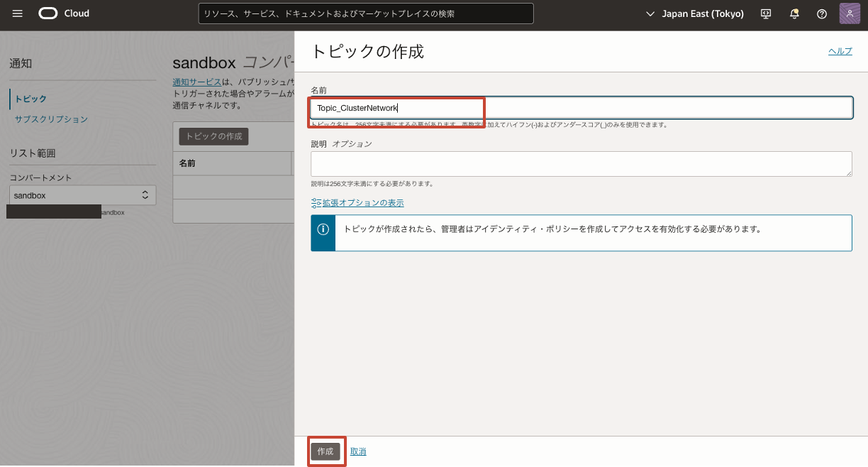Click the topic name input field
868x467 pixels.
[x=582, y=108]
